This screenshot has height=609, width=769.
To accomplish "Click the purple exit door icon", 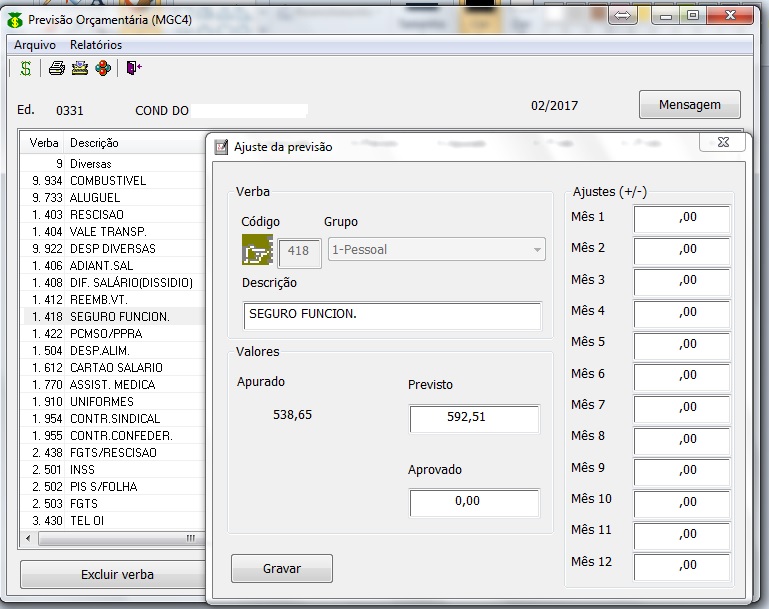I will click(x=133, y=68).
